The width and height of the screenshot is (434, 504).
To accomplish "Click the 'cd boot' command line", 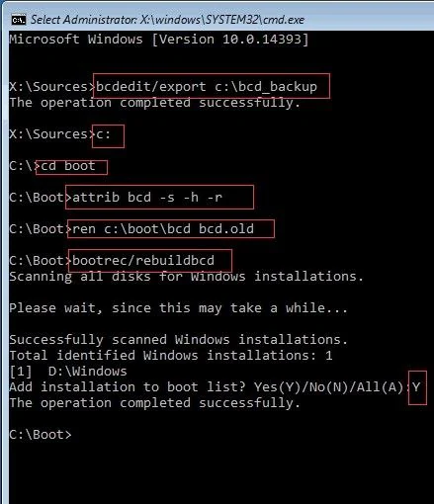I will [68, 166].
